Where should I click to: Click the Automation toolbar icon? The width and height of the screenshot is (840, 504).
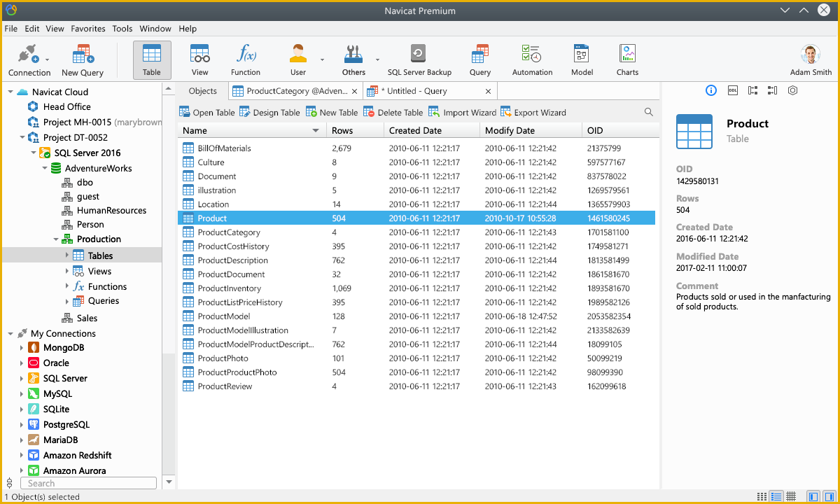pyautogui.click(x=532, y=55)
